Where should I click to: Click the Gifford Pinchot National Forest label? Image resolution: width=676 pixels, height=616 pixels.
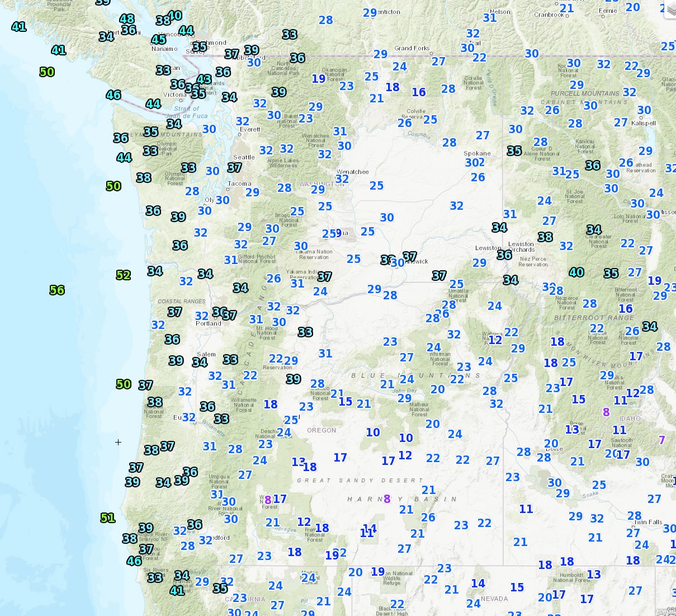coord(257,258)
